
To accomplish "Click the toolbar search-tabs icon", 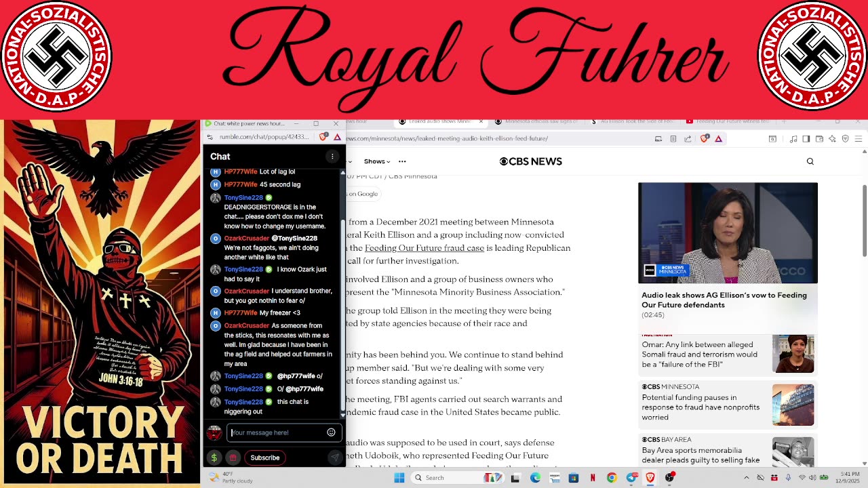I will [772, 138].
